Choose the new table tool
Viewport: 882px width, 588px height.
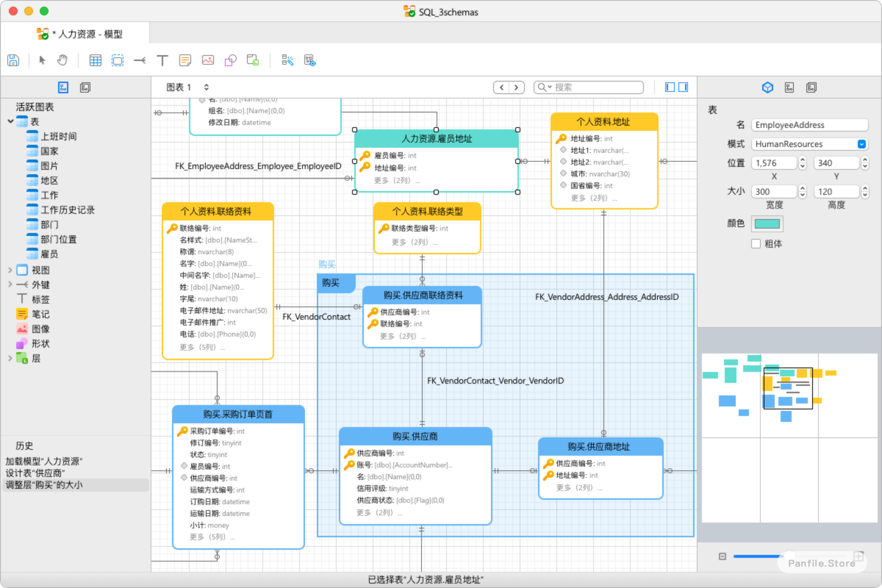tap(95, 60)
